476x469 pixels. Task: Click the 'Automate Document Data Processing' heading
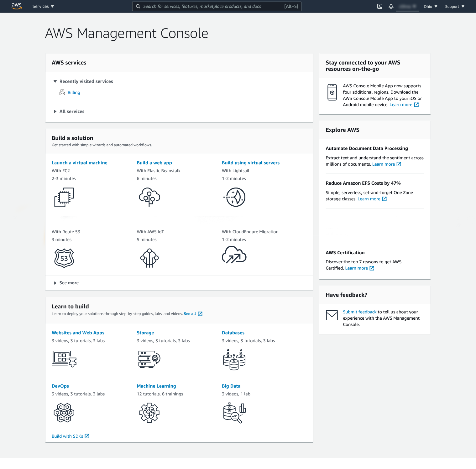[367, 148]
